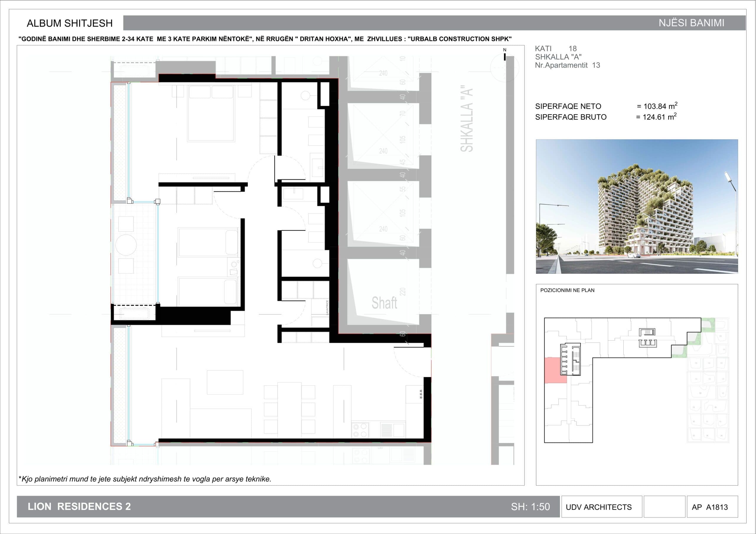Screen dimensions: 756x534
Task: Click the 'AP A1813' code box
Action: [x=712, y=507]
